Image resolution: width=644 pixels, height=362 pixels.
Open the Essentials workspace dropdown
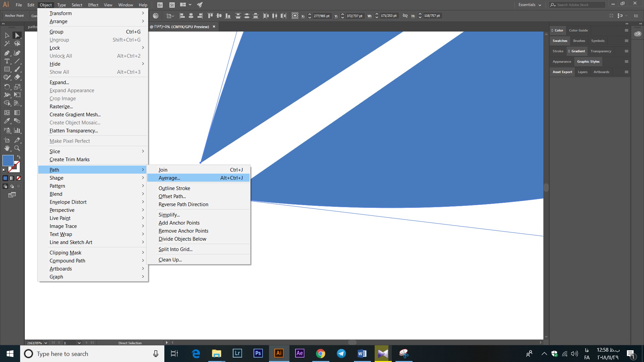point(530,5)
